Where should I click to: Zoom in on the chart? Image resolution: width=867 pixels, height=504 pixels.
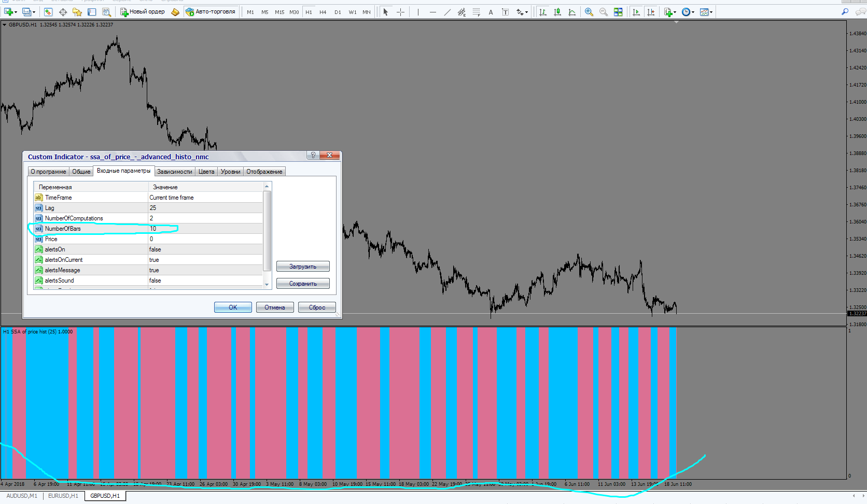[589, 12]
